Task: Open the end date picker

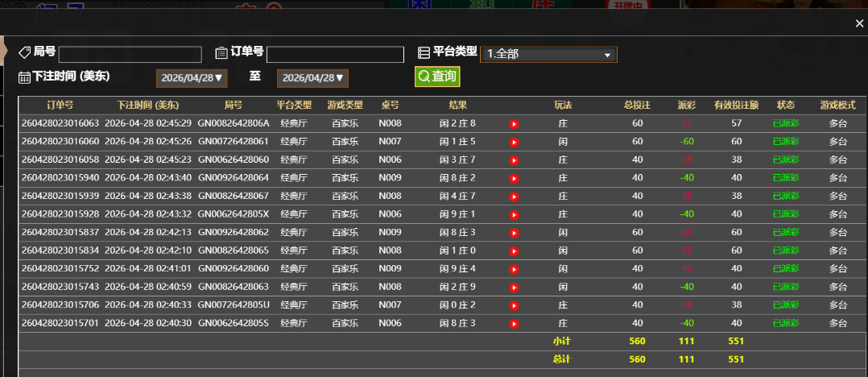Action: pyautogui.click(x=313, y=78)
